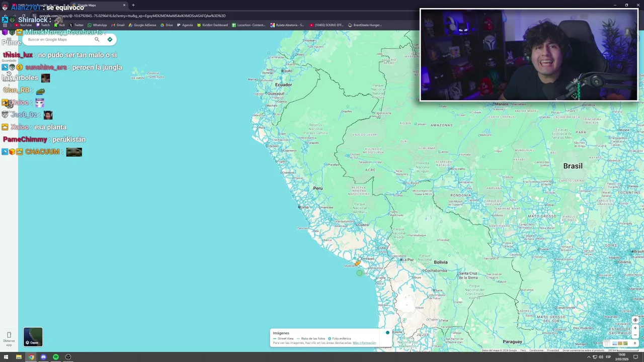Click the Google Maps search magnifier icon
The width and height of the screenshot is (644, 362).
coord(97,39)
